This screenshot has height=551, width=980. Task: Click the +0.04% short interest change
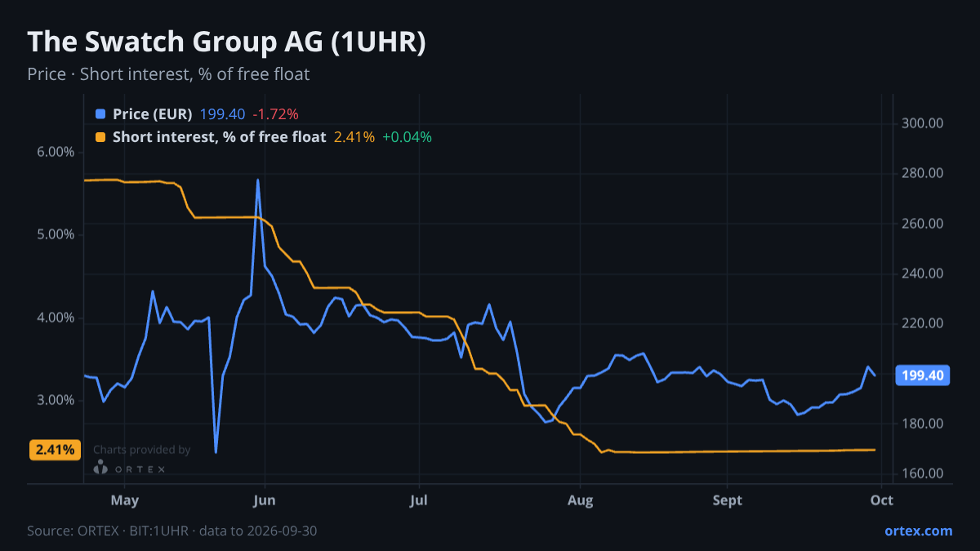point(407,137)
